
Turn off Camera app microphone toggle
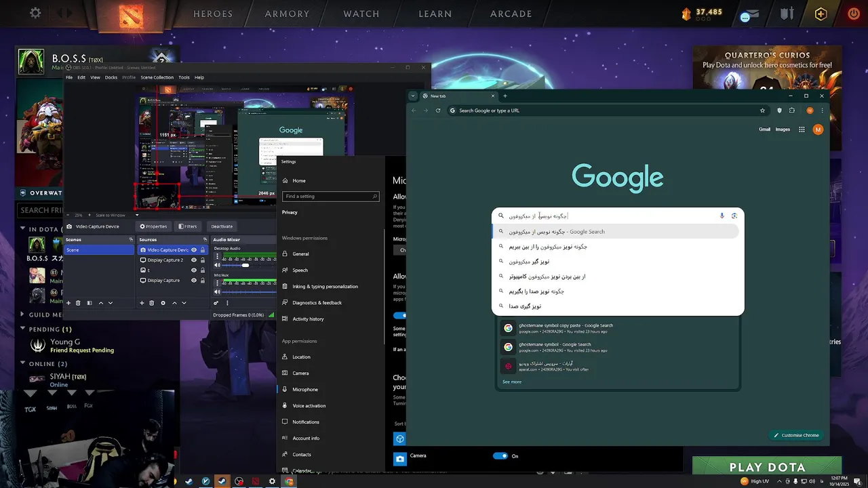point(500,456)
